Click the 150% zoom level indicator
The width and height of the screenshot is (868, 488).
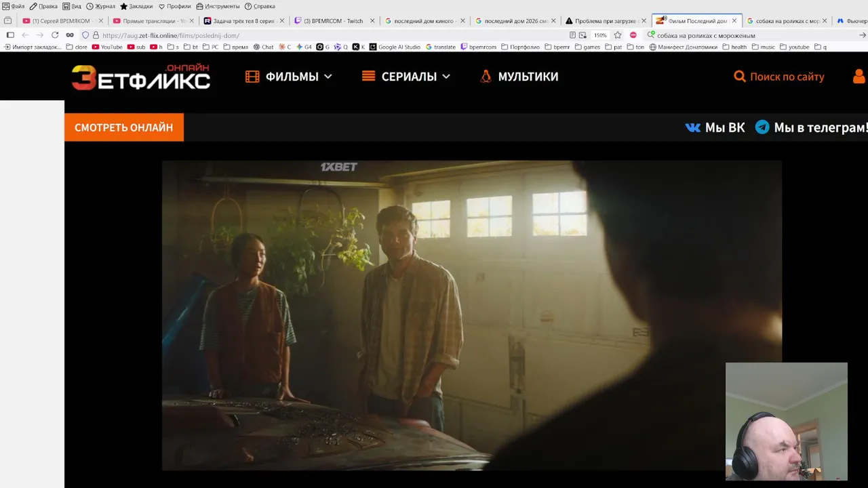(x=600, y=35)
